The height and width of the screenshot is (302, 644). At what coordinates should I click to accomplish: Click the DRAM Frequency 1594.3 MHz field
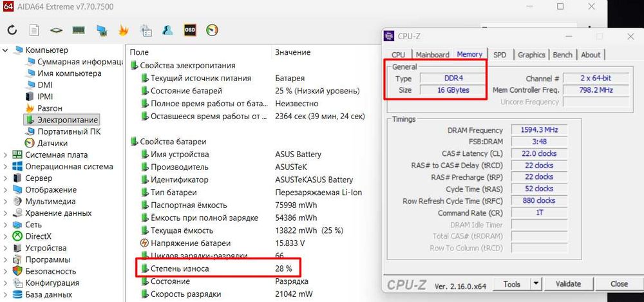click(x=539, y=130)
